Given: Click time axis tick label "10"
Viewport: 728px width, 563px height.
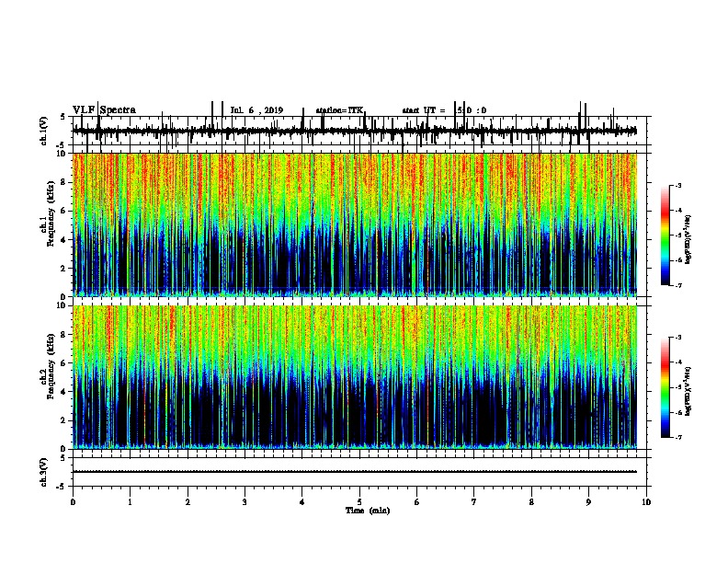Looking at the screenshot, I should pyautogui.click(x=646, y=502).
